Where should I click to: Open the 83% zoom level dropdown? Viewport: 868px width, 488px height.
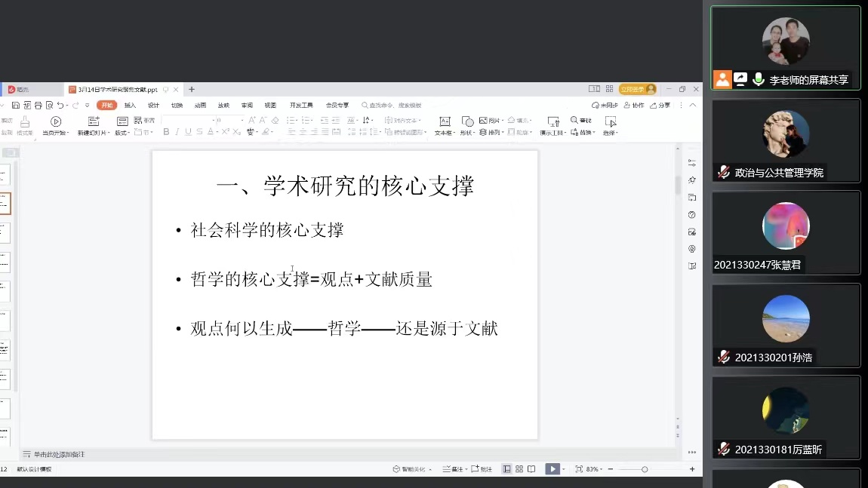594,469
